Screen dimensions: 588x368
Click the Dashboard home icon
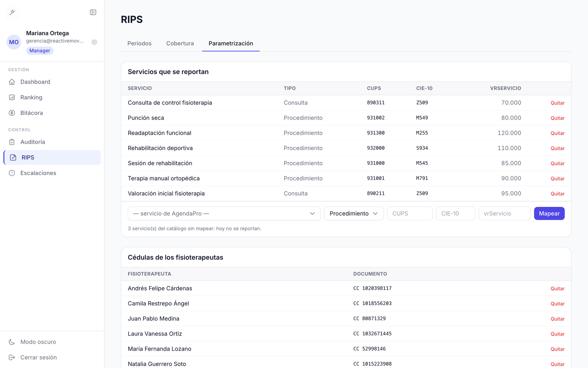(x=12, y=82)
